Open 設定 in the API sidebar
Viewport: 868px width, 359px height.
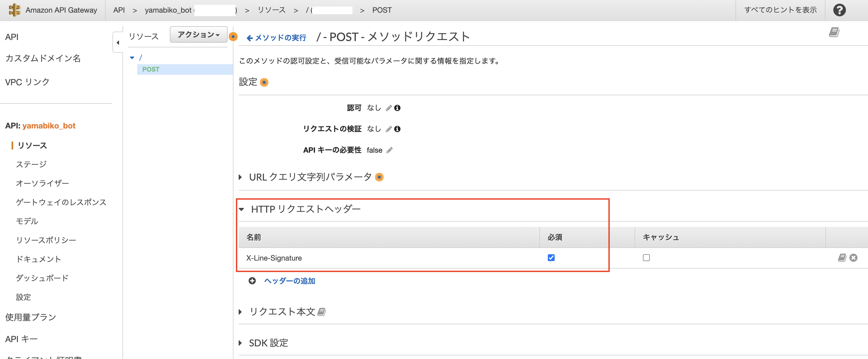click(24, 297)
